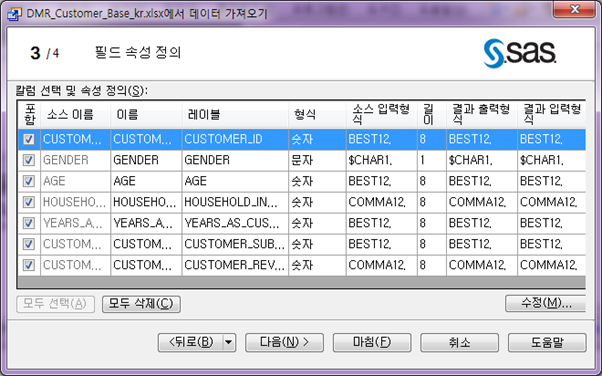Viewport: 602px width, 376px height.
Task: Click the 문자 type cell for GENDER
Action: pyautogui.click(x=317, y=160)
